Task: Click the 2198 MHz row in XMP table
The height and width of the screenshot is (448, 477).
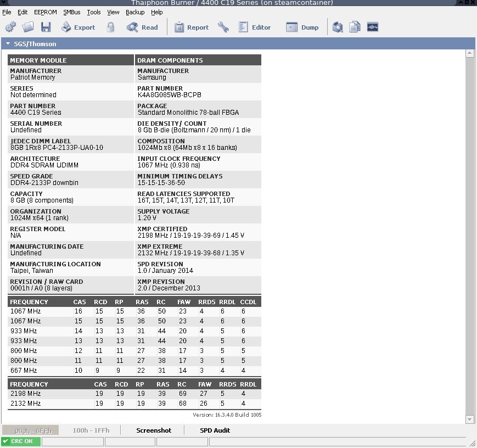Action: (x=134, y=394)
